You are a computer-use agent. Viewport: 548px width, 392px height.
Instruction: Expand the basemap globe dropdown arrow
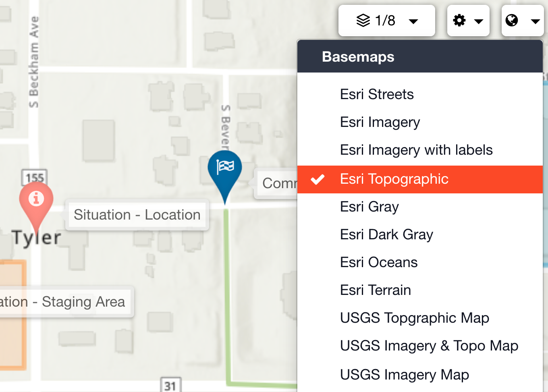[x=535, y=21]
